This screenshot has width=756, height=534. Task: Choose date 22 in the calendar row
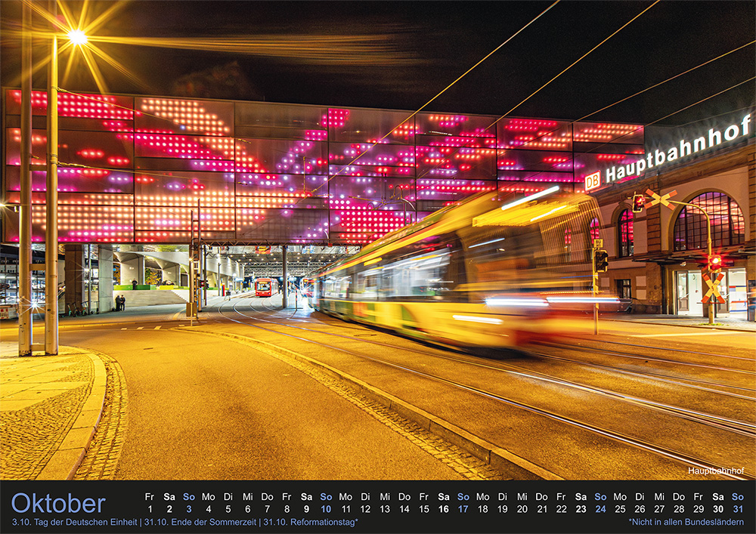pos(561,509)
